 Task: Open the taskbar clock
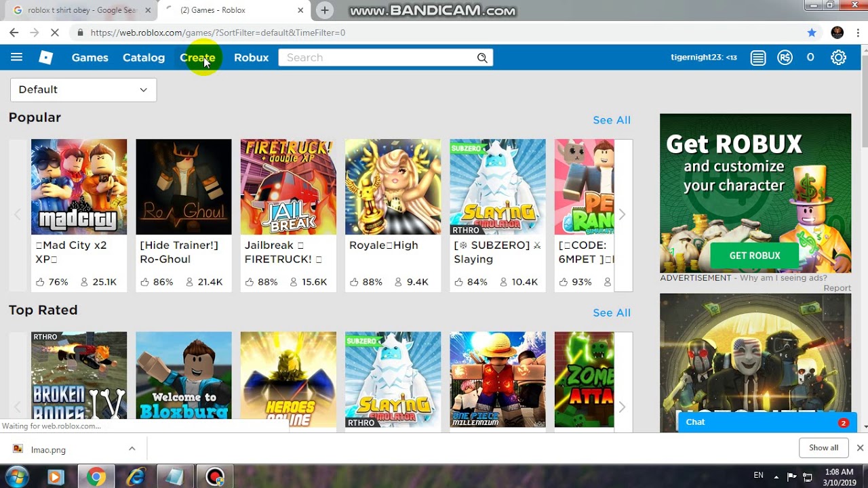coord(840,476)
